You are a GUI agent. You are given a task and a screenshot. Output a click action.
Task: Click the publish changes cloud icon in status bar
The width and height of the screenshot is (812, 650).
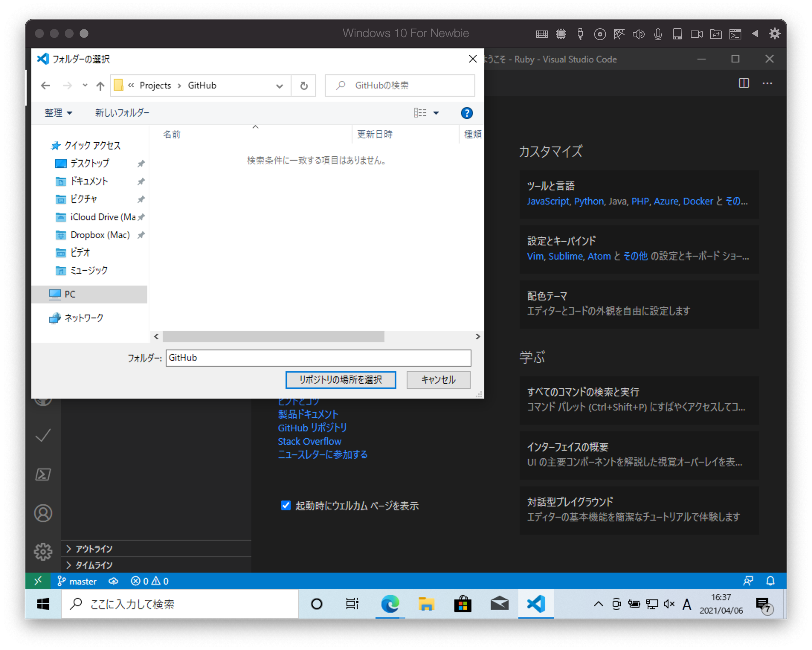click(x=113, y=581)
